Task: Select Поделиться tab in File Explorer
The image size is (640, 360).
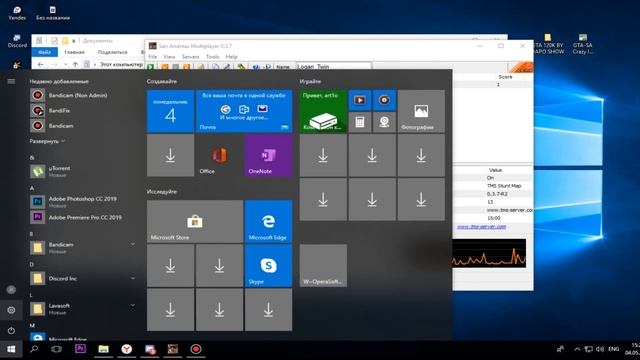Action: (113, 52)
